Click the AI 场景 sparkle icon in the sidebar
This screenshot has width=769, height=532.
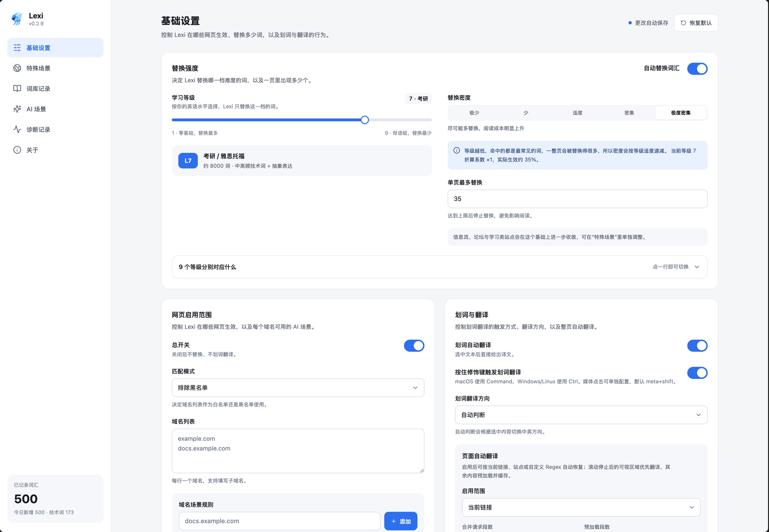tap(17, 109)
